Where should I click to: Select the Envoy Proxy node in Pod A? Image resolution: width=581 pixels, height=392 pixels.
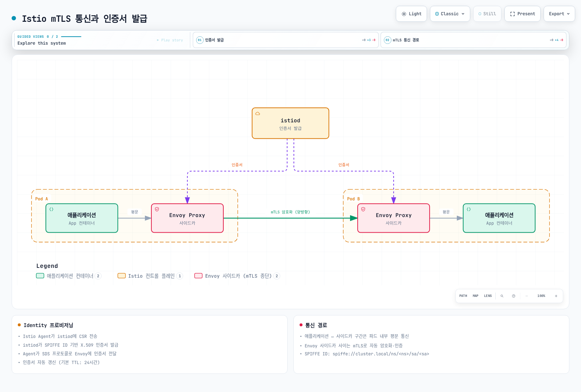point(187,218)
